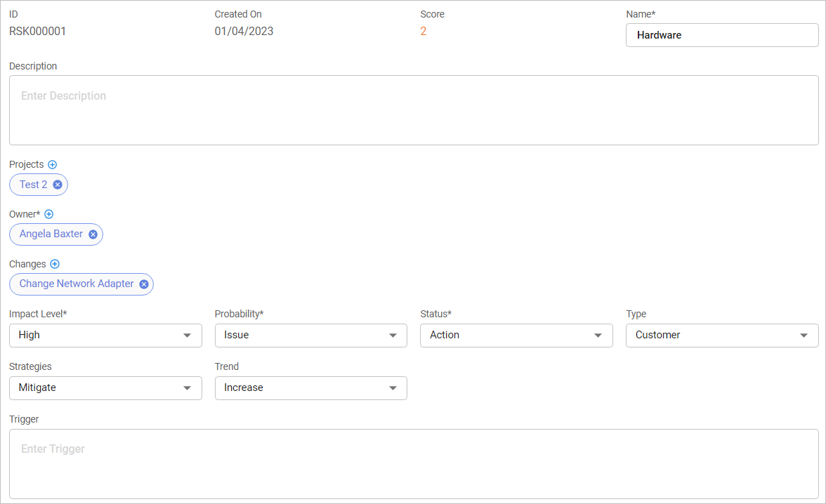Click the Angela Baxter owner name
826x504 pixels.
pos(51,234)
